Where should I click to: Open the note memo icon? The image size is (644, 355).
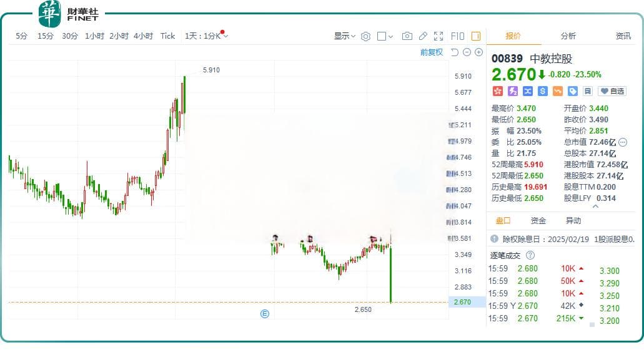click(x=588, y=91)
